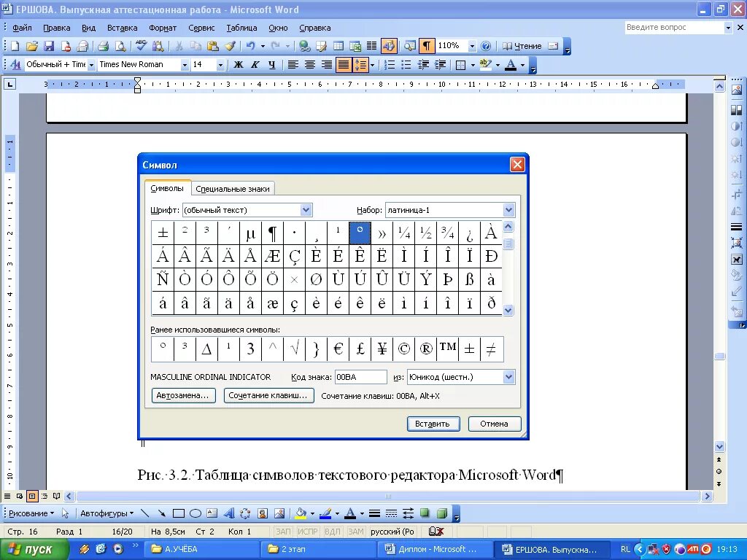Open the font size 14 dropdown
Viewport: 747px width, 560px height.
[220, 64]
